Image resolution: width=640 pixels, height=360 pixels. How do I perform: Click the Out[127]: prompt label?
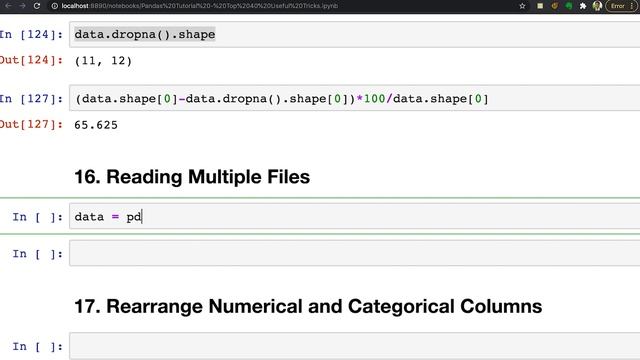tap(31, 124)
